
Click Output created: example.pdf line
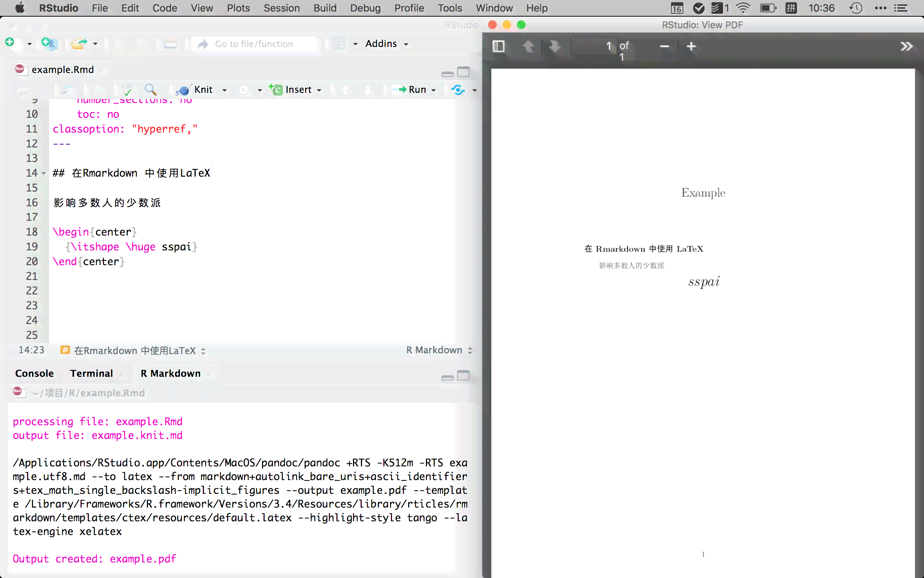pyautogui.click(x=94, y=559)
